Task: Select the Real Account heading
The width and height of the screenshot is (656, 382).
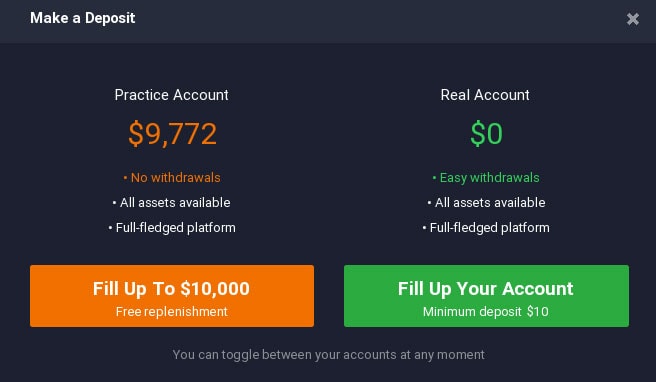Action: tap(485, 95)
